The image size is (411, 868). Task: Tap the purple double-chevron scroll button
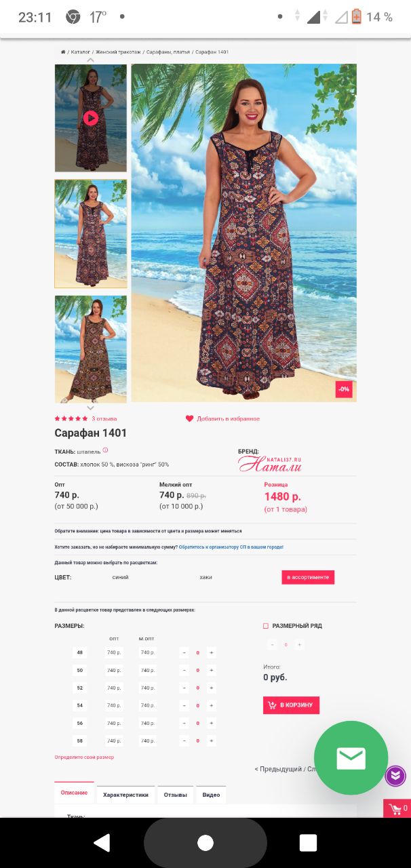point(395,776)
